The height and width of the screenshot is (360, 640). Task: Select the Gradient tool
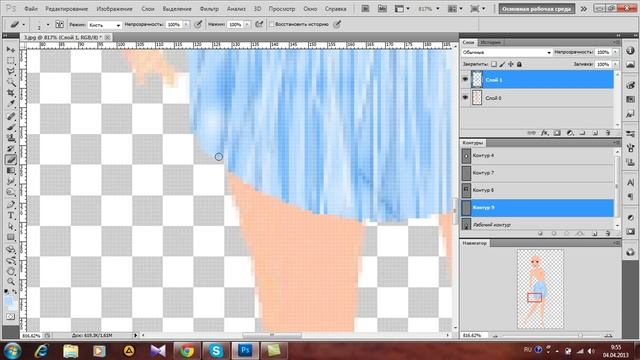[x=11, y=171]
